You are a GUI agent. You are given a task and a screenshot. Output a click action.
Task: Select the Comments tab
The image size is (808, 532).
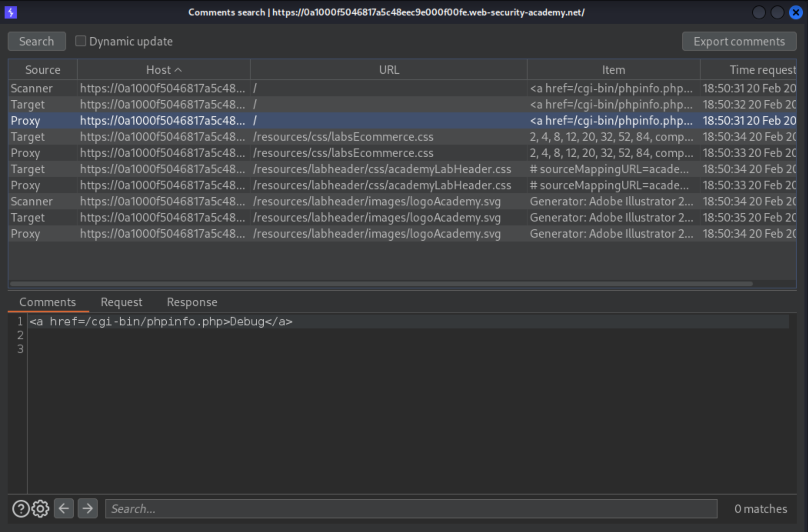tap(47, 302)
